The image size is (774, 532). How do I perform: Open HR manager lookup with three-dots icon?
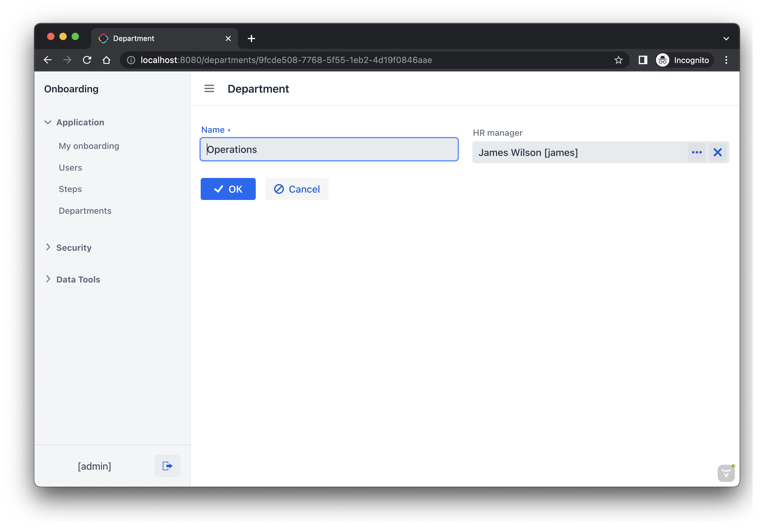(x=696, y=152)
